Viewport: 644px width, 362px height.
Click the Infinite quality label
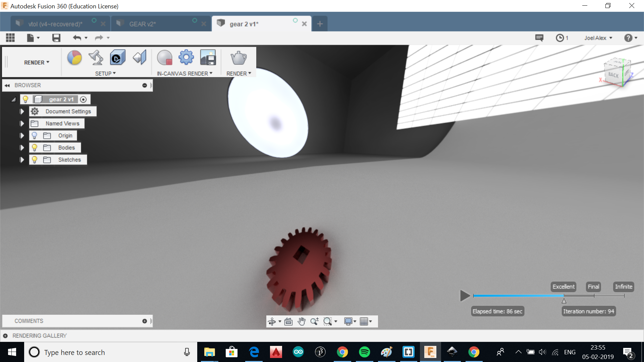[x=624, y=287]
